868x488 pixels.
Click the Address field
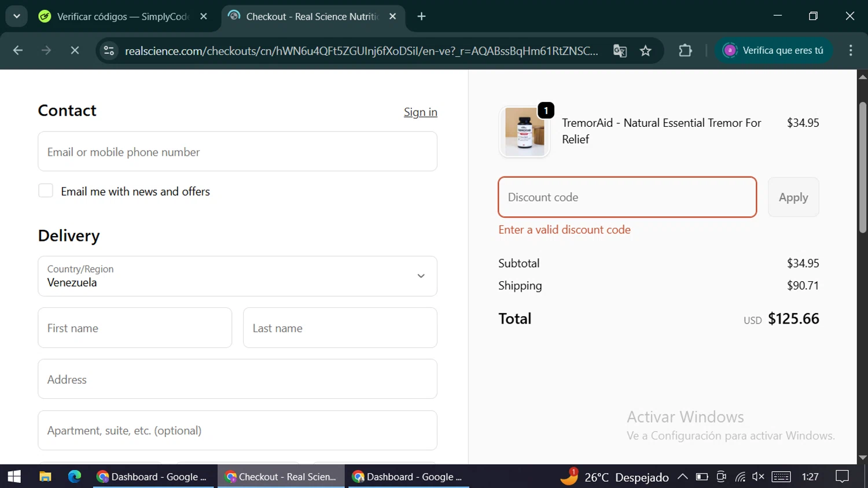[237, 379]
